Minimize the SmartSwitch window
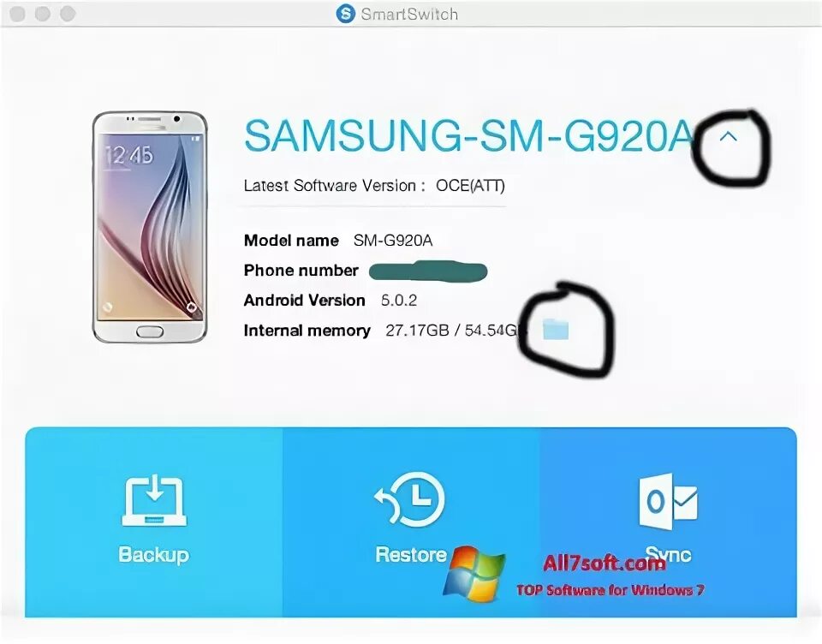Viewport: 822px width, 644px height. click(43, 14)
